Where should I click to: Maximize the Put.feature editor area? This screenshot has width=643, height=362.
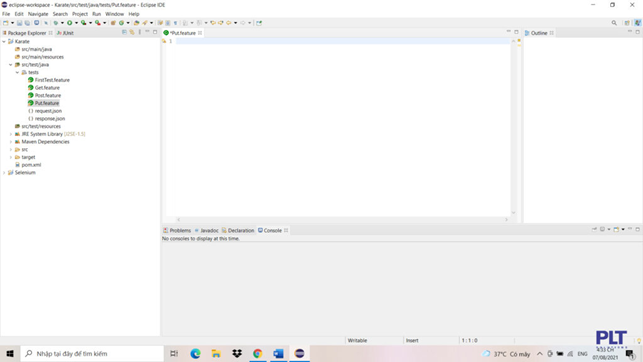[516, 32]
